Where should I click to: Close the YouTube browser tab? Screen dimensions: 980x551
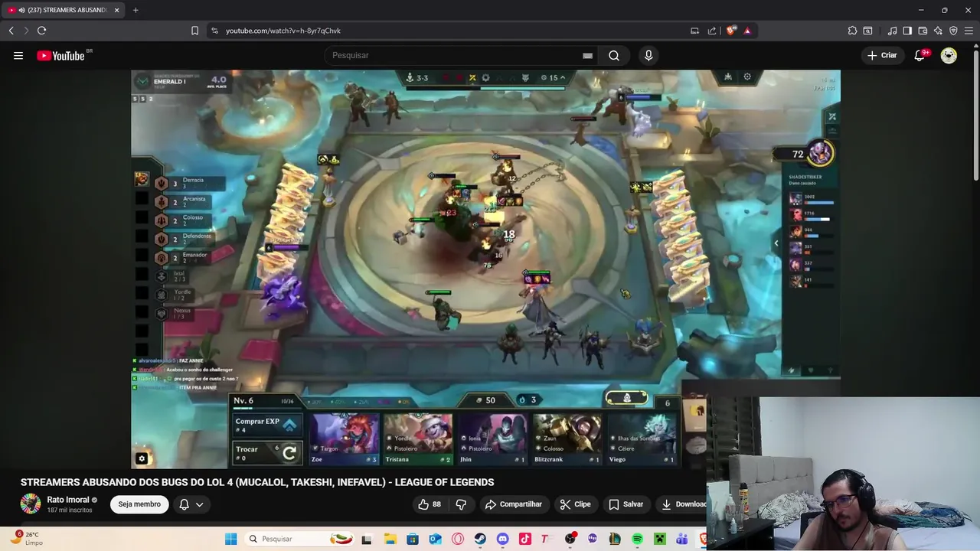[x=116, y=10]
